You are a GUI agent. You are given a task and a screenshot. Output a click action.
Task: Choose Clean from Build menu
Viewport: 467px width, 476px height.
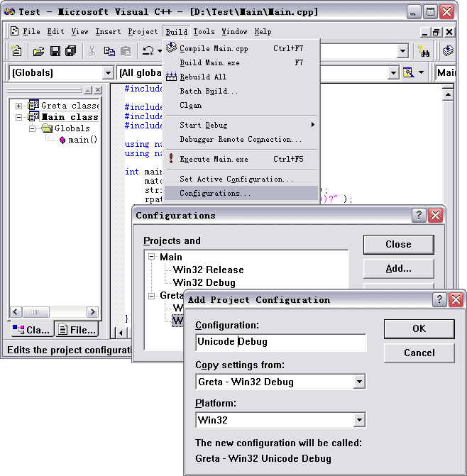tap(242, 105)
